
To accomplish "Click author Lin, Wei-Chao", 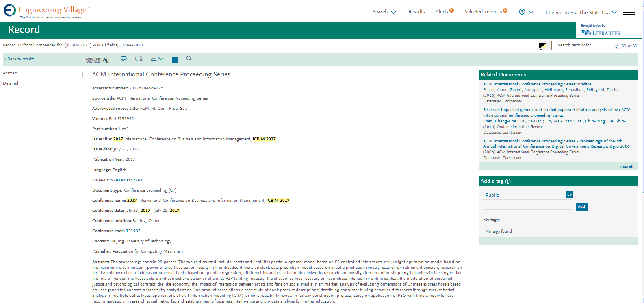I will [x=558, y=121].
